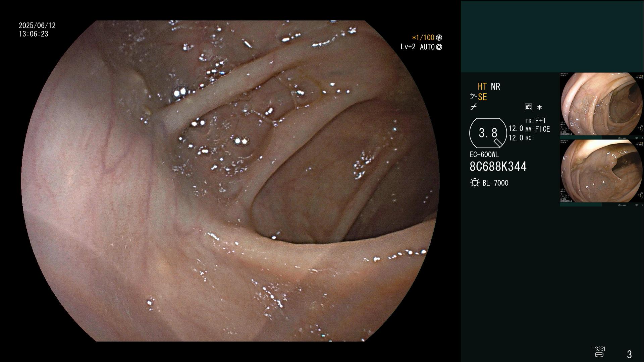Viewport: 644px width, 362px height.
Task: Click the BL-7000 light source label
Action: click(495, 183)
